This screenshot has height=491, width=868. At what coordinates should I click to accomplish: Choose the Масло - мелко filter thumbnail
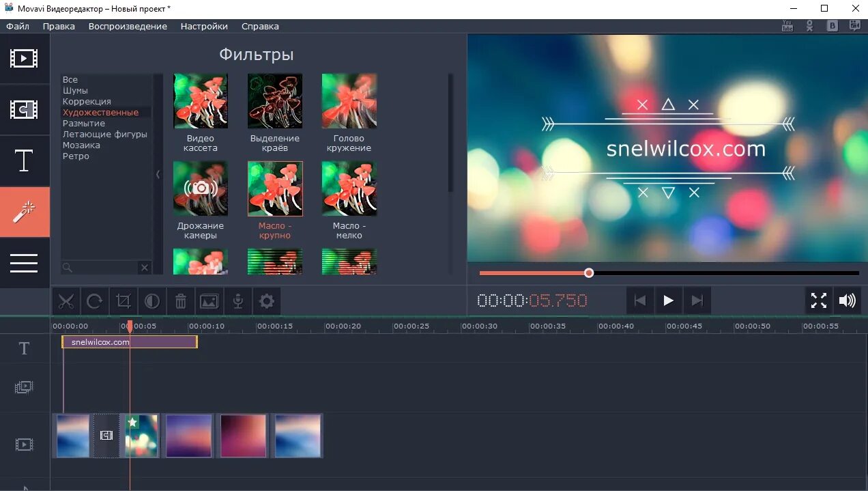click(349, 188)
